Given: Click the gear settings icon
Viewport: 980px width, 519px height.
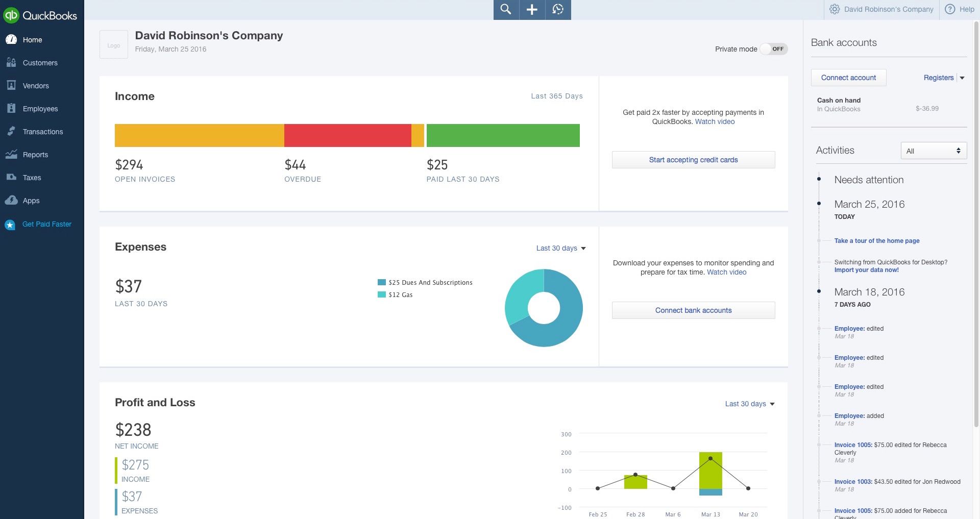Looking at the screenshot, I should tap(835, 9).
